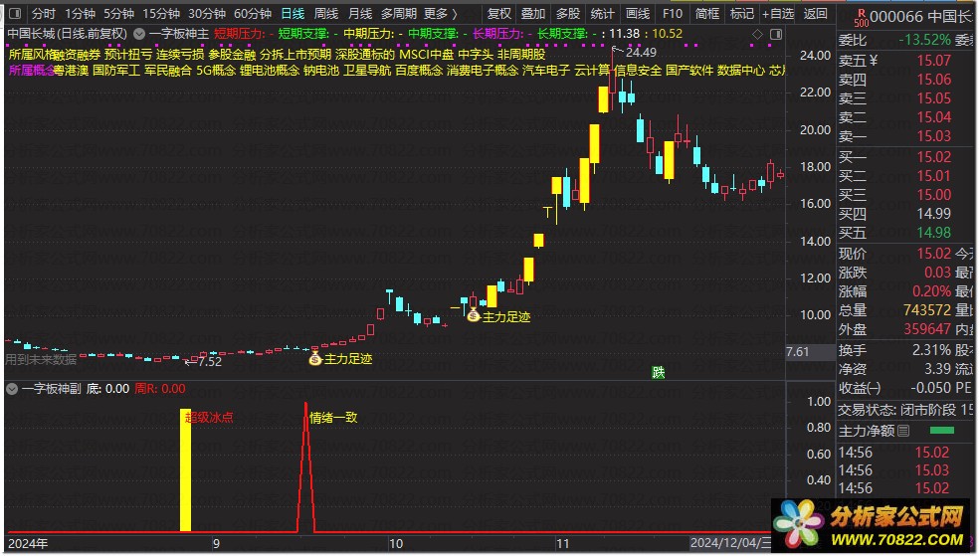980x556 pixels.
Task: Click the green 跌 marker
Action: [658, 372]
